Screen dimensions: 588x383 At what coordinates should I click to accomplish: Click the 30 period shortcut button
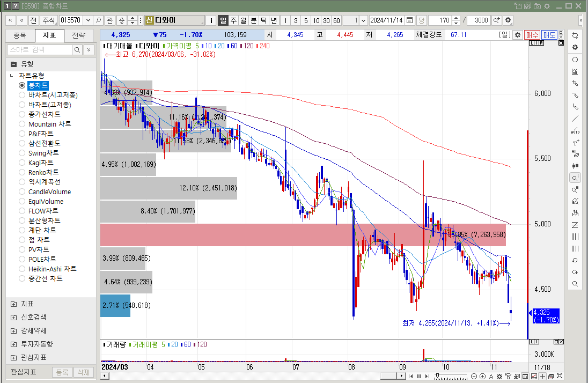tap(326, 20)
